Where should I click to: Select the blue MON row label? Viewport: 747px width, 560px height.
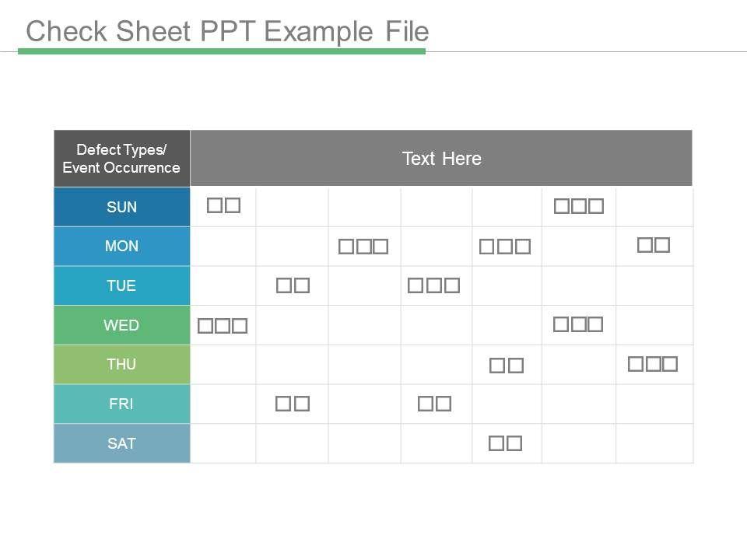click(x=121, y=247)
